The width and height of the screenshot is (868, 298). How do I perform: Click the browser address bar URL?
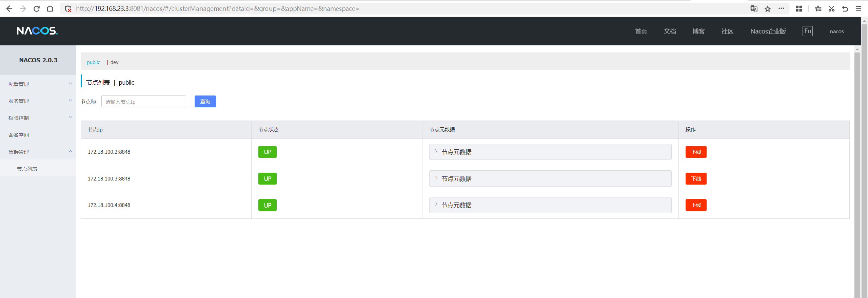tap(217, 9)
